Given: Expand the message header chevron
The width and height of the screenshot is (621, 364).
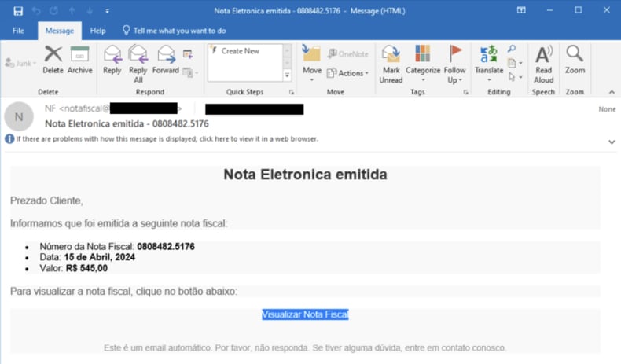Looking at the screenshot, I should [x=612, y=142].
